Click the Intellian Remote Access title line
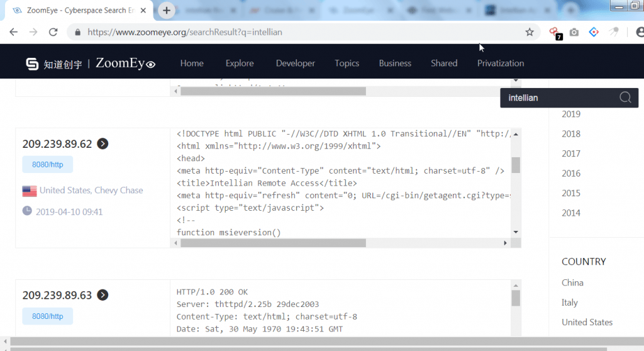644x351 pixels. pos(267,183)
